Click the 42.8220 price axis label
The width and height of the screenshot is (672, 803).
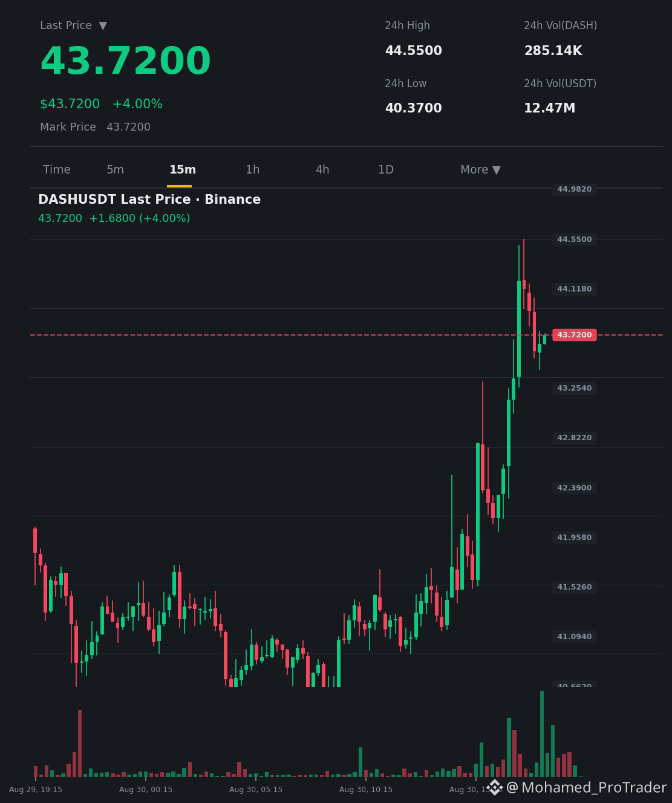575,438
